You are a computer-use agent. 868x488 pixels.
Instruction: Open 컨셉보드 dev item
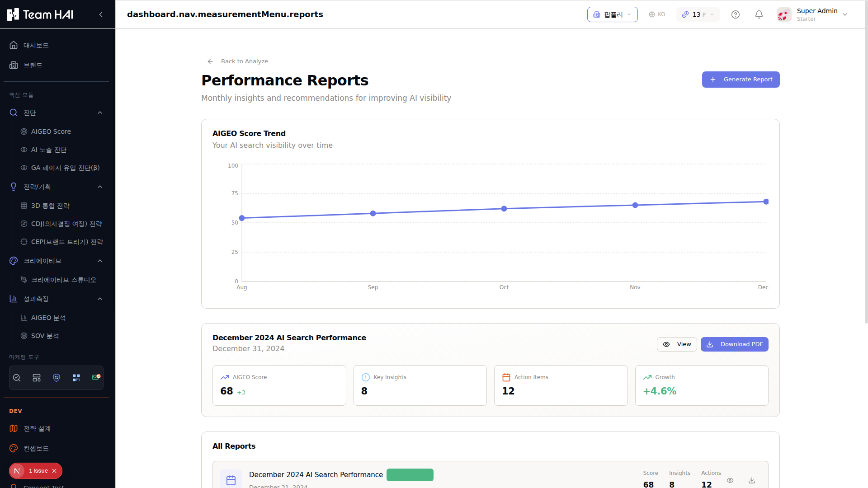56,448
